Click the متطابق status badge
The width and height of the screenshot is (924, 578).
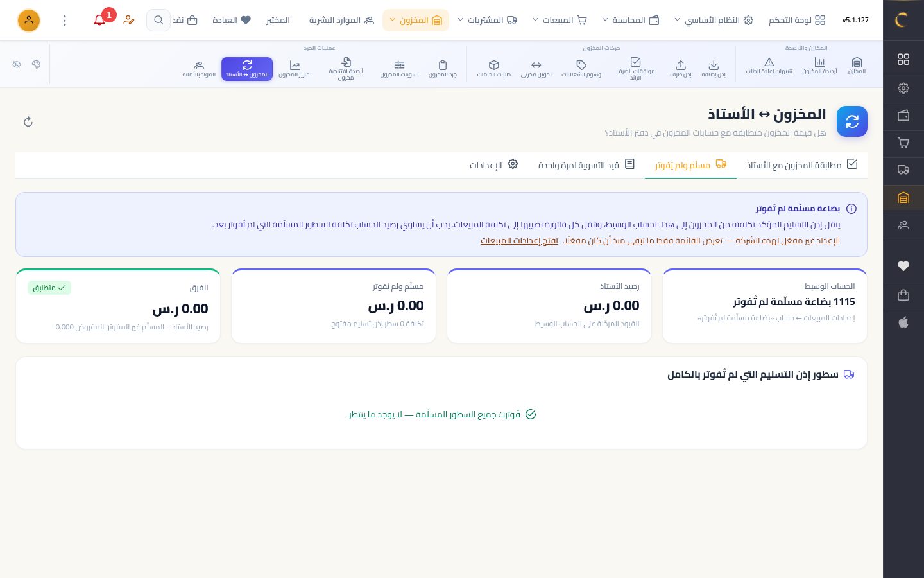(49, 288)
